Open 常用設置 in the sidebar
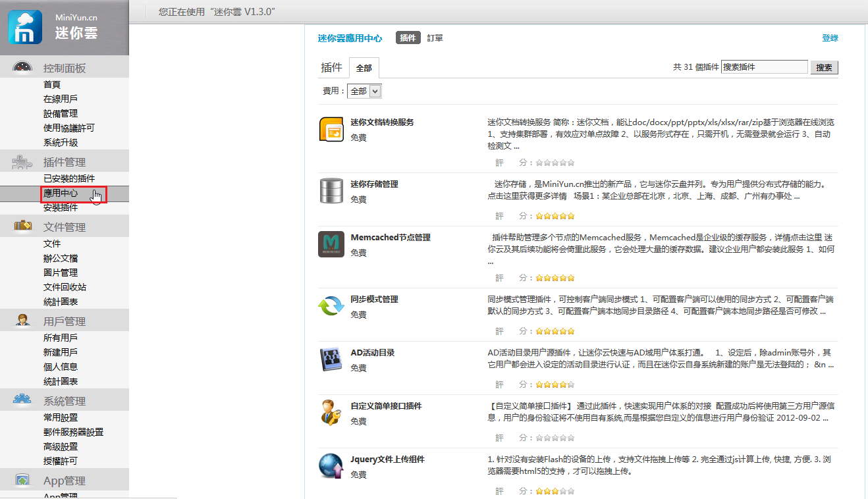 pyautogui.click(x=61, y=417)
